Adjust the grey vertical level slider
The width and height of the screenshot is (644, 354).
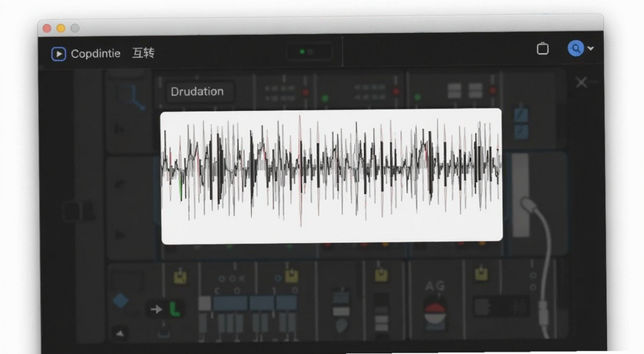[520, 195]
